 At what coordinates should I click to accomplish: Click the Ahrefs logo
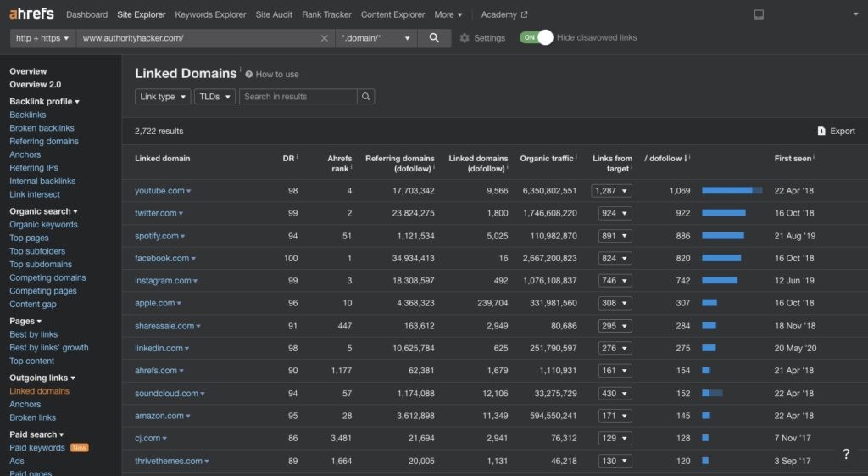click(x=33, y=14)
